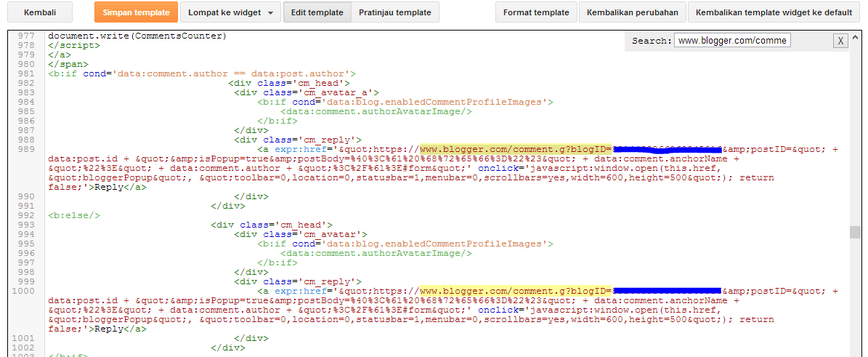The width and height of the screenshot is (868, 357).
Task: Click document.write(CommentsCounter) text on line 977
Action: tap(137, 36)
